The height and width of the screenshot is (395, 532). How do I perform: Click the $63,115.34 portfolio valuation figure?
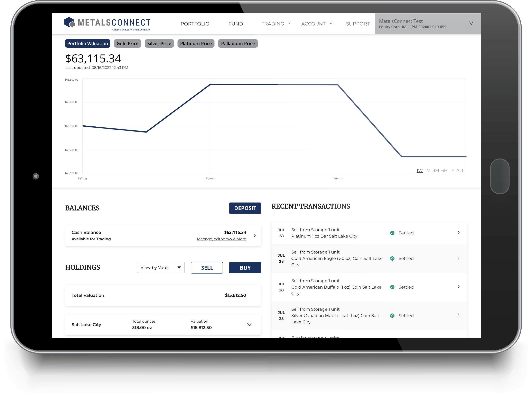point(93,59)
